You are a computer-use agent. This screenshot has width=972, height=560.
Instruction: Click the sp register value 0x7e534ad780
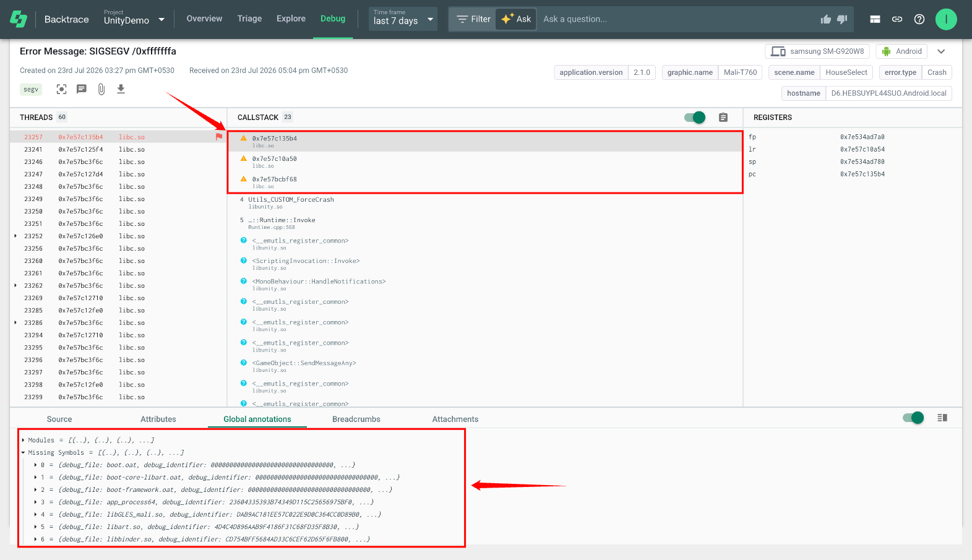pyautogui.click(x=862, y=162)
